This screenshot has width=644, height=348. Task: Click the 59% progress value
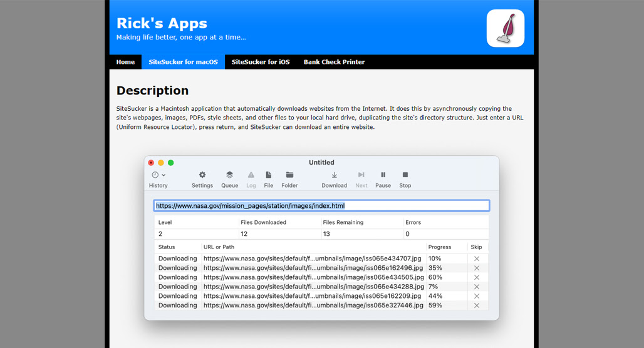pyautogui.click(x=435, y=305)
